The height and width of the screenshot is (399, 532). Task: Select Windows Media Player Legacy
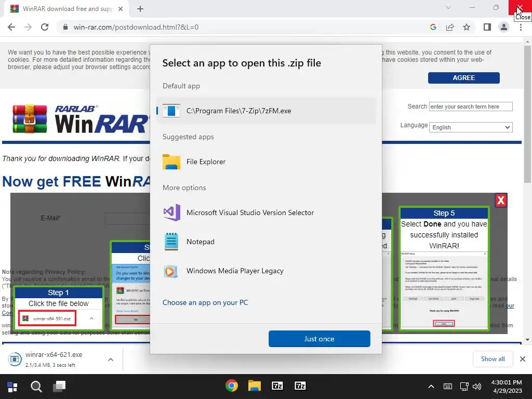tap(266, 271)
